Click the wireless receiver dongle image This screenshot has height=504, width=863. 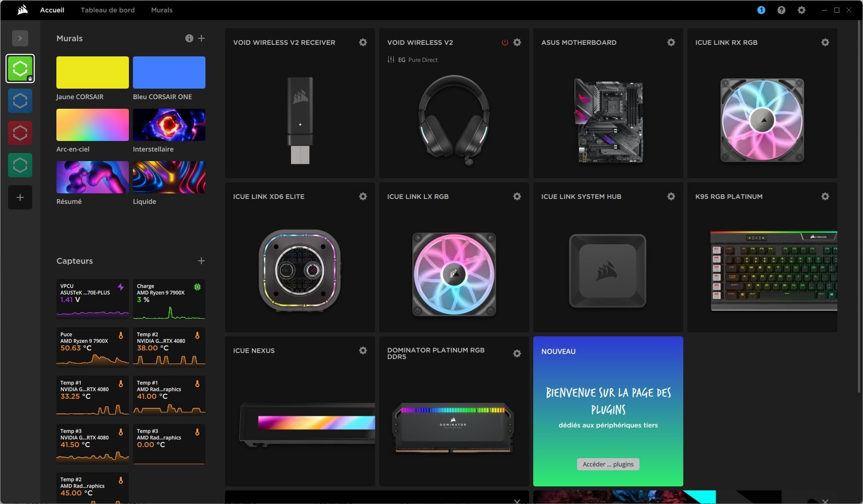300,120
